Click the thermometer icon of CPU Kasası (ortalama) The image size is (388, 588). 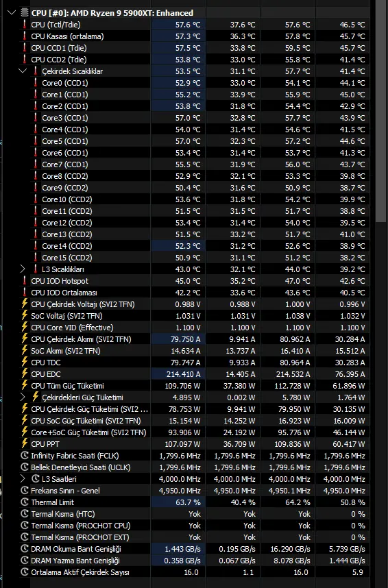pos(25,36)
